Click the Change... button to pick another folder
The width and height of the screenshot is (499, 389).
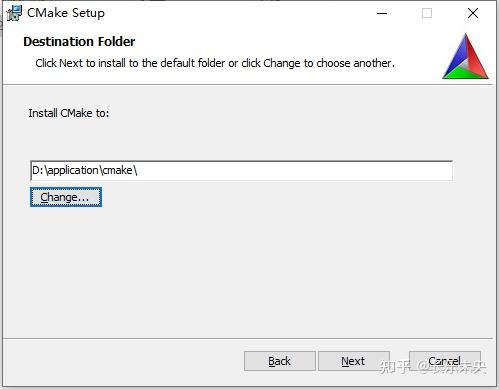[x=66, y=197]
